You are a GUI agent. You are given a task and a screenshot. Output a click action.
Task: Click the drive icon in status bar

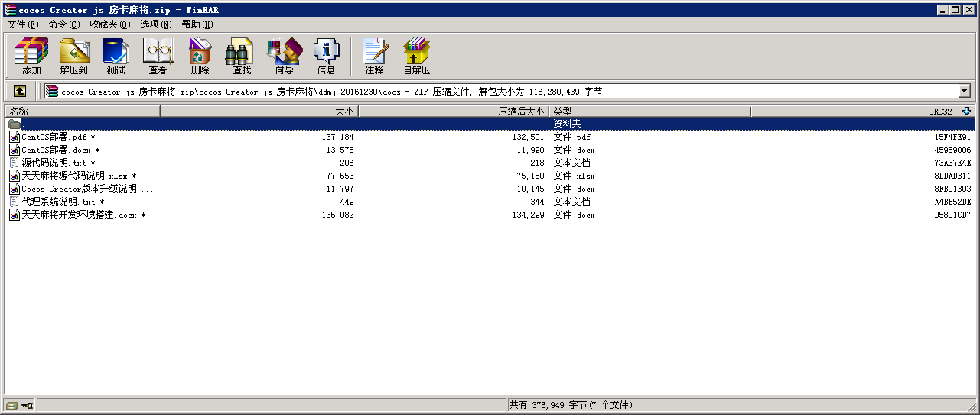(x=12, y=405)
